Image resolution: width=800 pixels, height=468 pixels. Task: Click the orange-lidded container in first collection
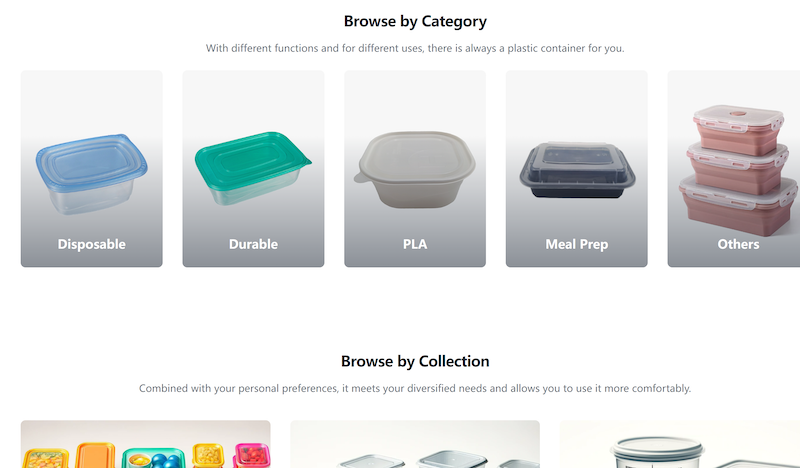(94, 456)
